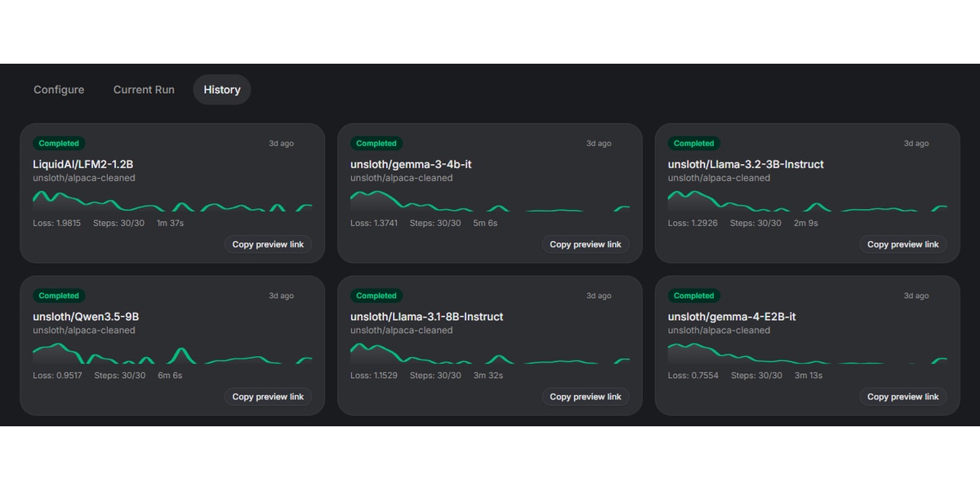The width and height of the screenshot is (980, 490).
Task: Copy preview link for LiquidAI/LFM2-1.2B run
Action: coord(268,244)
